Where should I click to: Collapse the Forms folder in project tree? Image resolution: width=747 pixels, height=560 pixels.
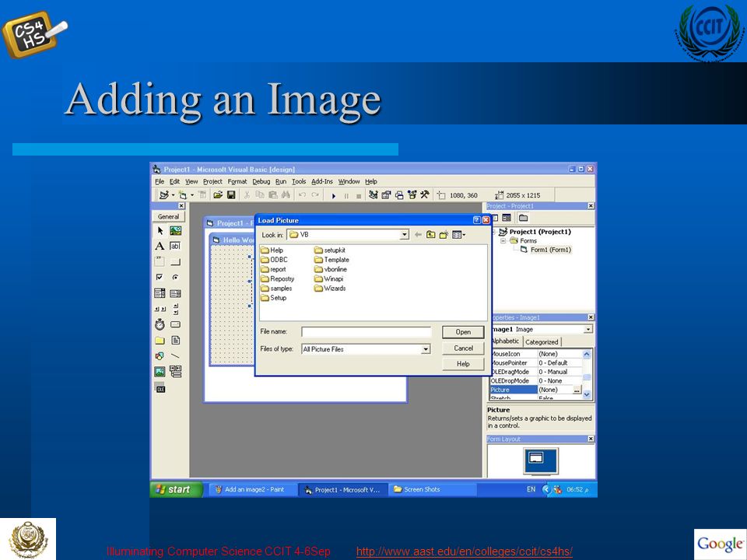pyautogui.click(x=503, y=241)
